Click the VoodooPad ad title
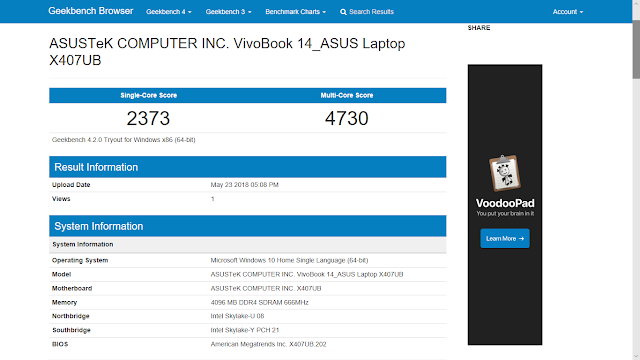640x360 pixels. 505,203
